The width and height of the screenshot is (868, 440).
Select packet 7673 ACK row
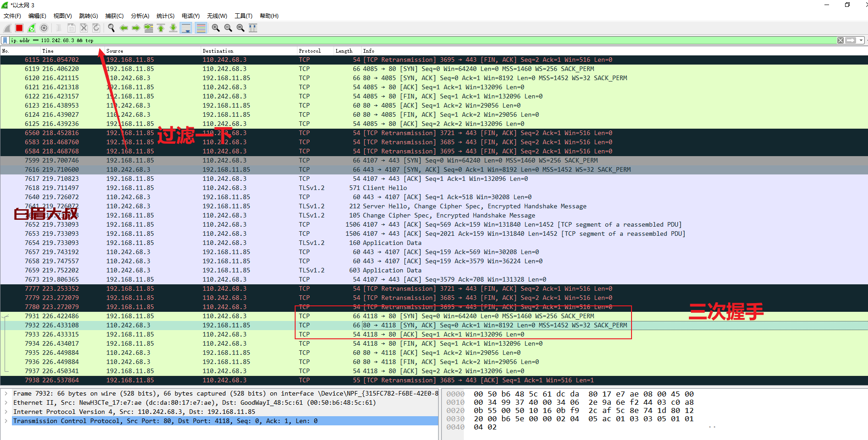434,279
